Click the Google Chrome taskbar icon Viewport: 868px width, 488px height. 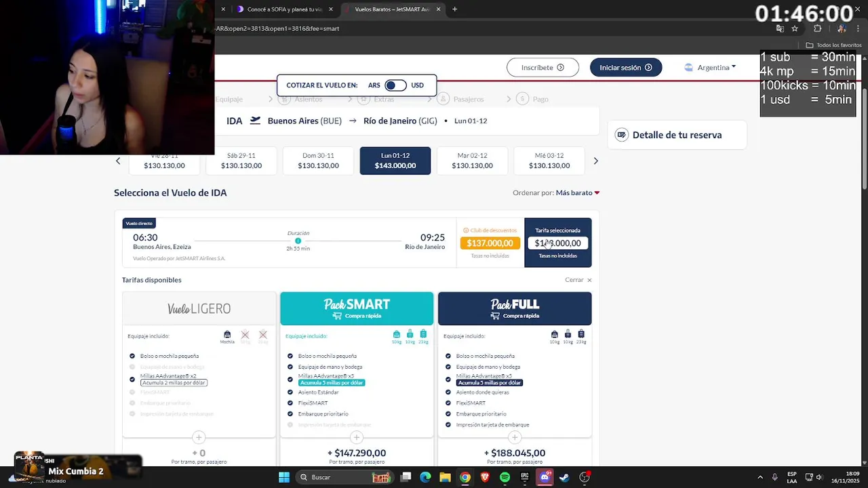(465, 477)
